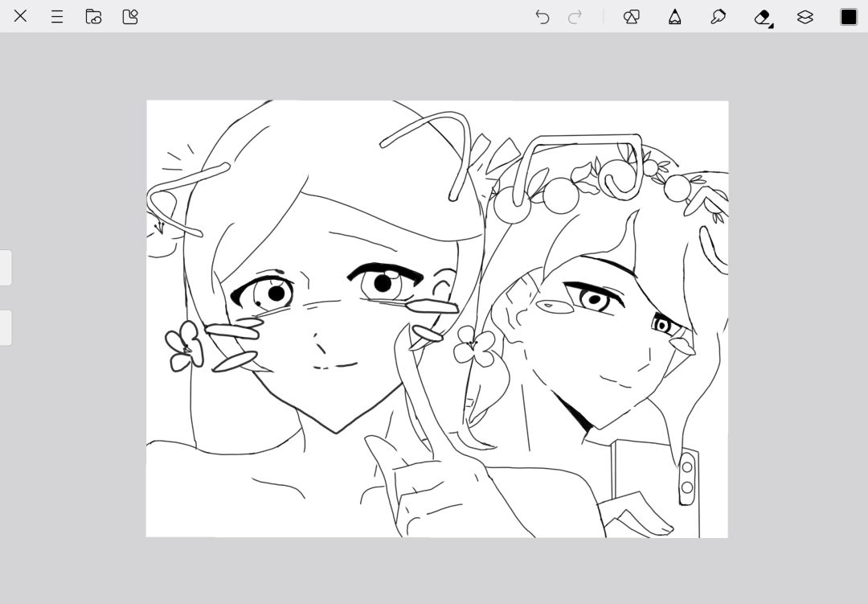Image resolution: width=868 pixels, height=604 pixels.
Task: Open the Layers panel
Action: click(x=805, y=17)
